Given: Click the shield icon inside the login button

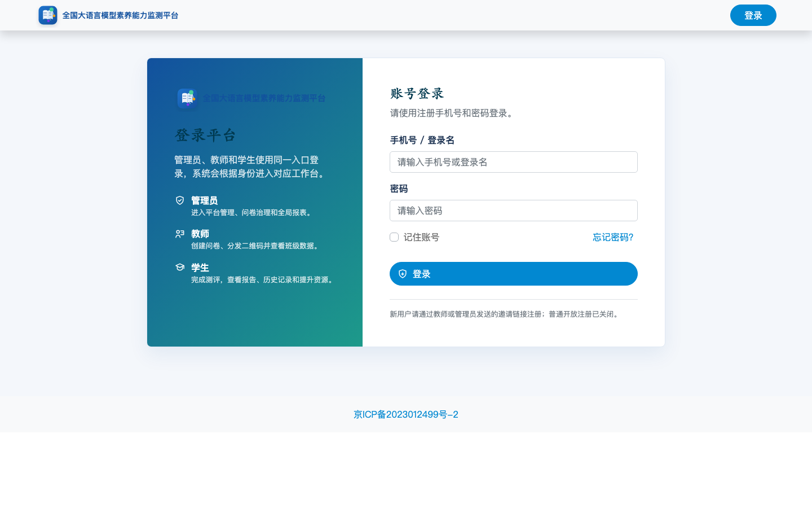Looking at the screenshot, I should [x=403, y=274].
